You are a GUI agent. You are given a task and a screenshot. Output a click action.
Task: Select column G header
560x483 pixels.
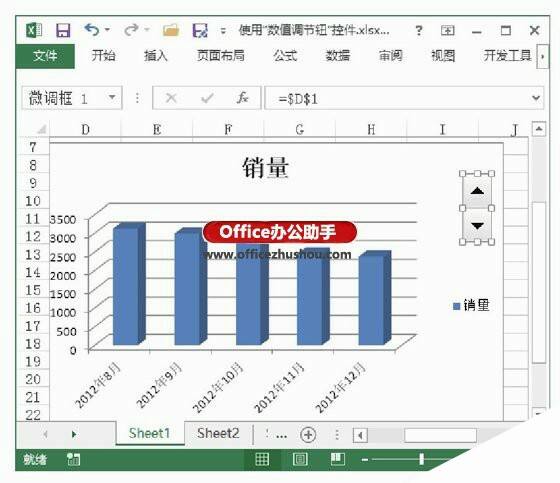point(300,129)
